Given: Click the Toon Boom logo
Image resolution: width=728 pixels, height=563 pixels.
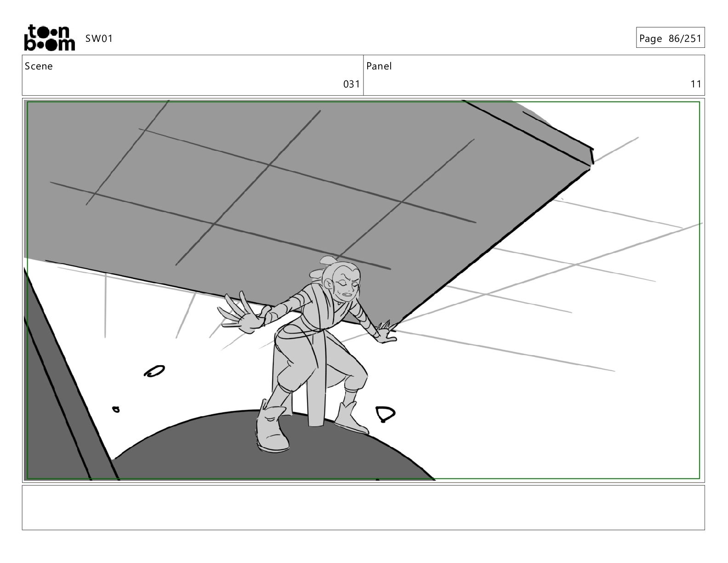Looking at the screenshot, I should click(x=49, y=38).
